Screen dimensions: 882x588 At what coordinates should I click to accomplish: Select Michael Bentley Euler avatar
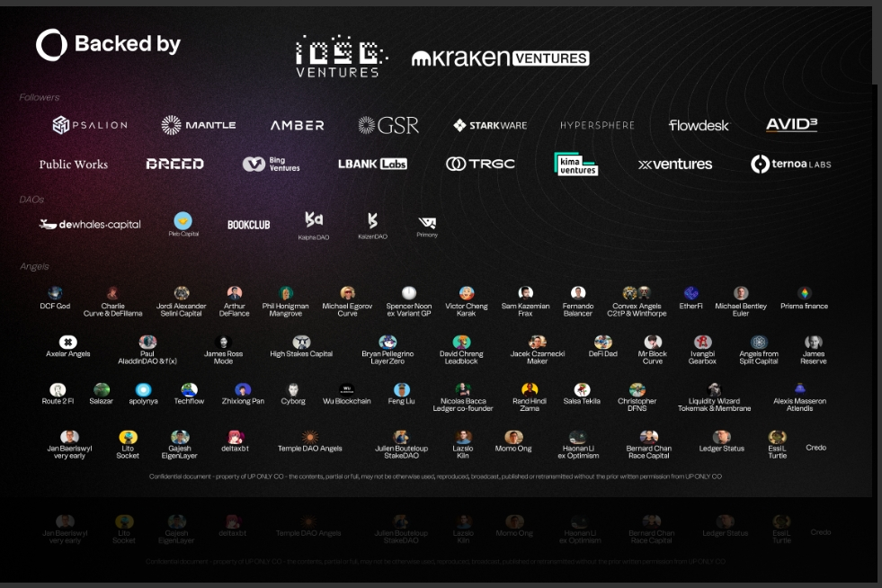click(x=741, y=292)
